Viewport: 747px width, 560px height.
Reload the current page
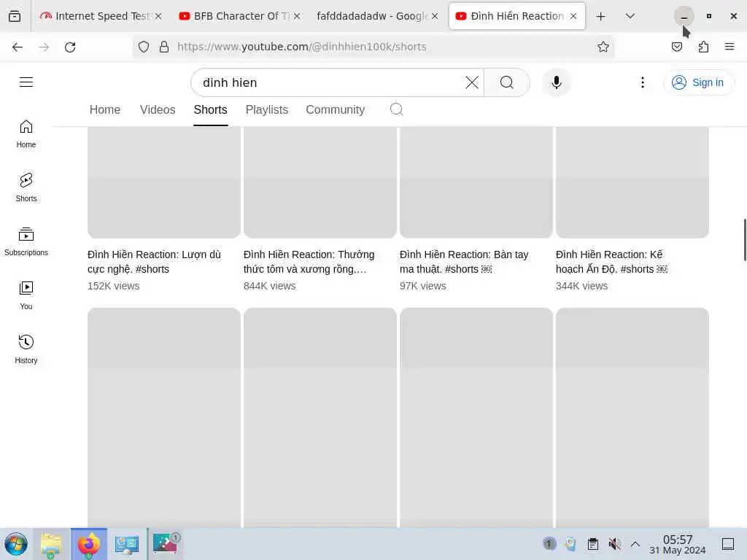click(x=70, y=47)
